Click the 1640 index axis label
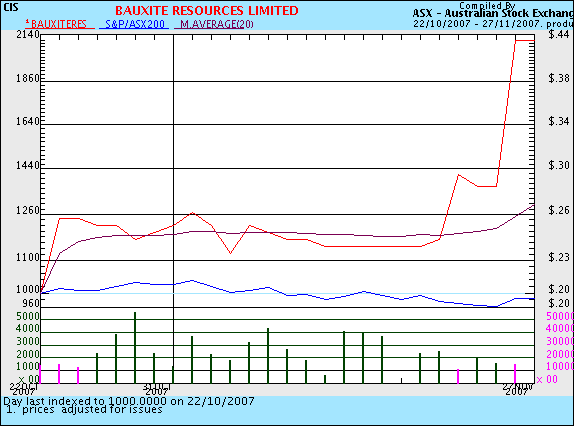 coord(28,121)
